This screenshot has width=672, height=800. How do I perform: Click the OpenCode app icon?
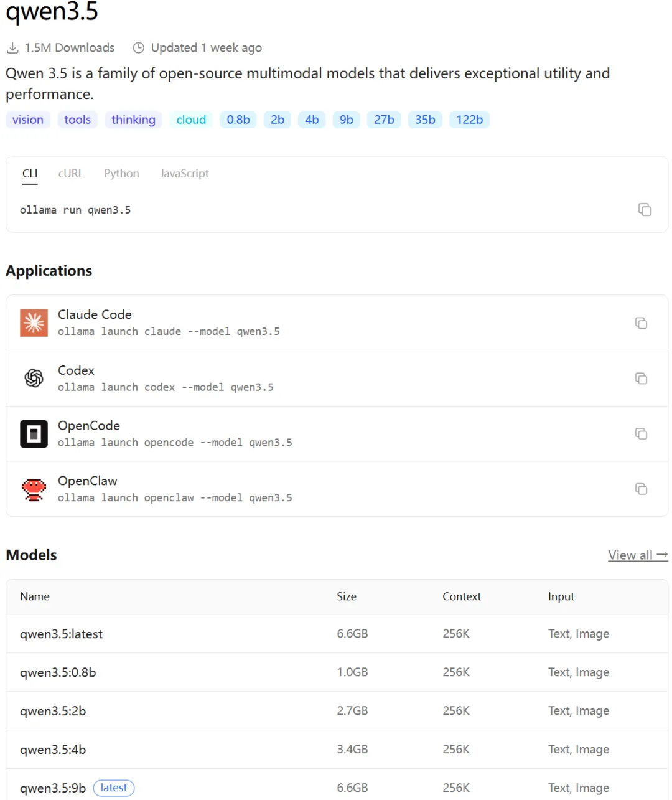click(34, 434)
